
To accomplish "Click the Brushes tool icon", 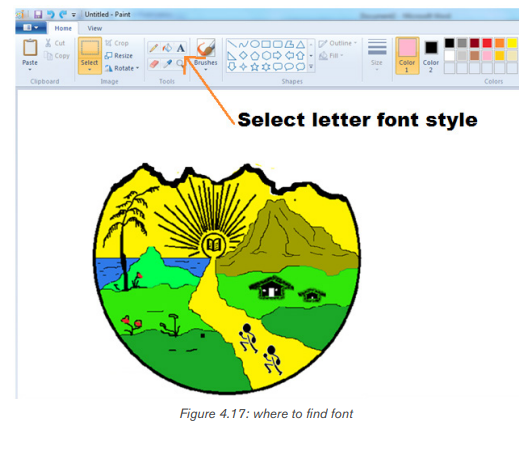I will coord(206,48).
